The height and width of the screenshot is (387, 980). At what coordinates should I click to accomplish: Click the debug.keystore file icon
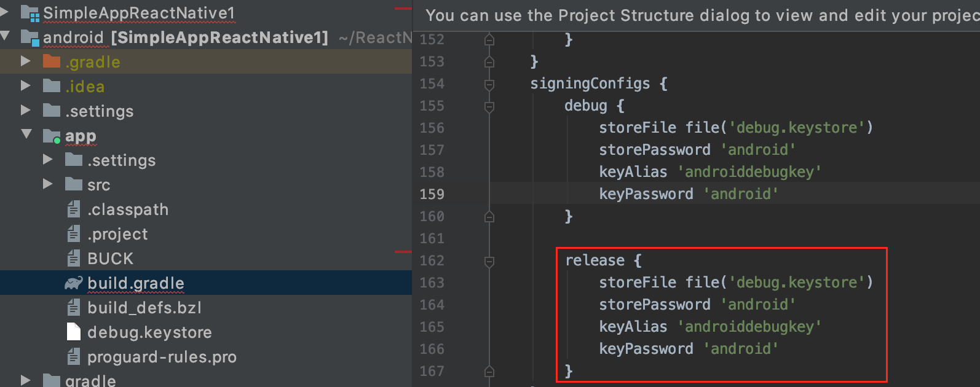74,332
